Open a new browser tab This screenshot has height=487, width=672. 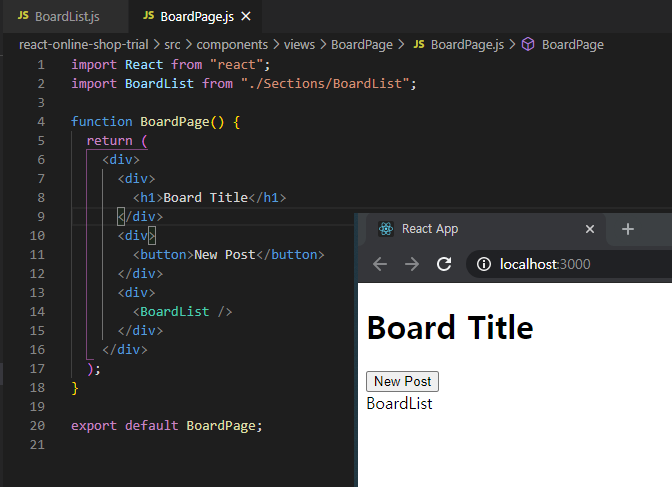[627, 229]
